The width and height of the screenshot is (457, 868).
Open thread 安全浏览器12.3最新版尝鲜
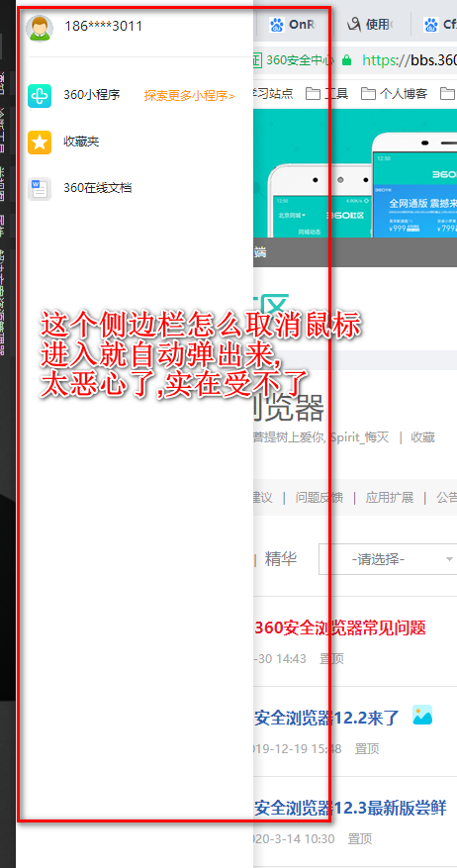point(350,809)
